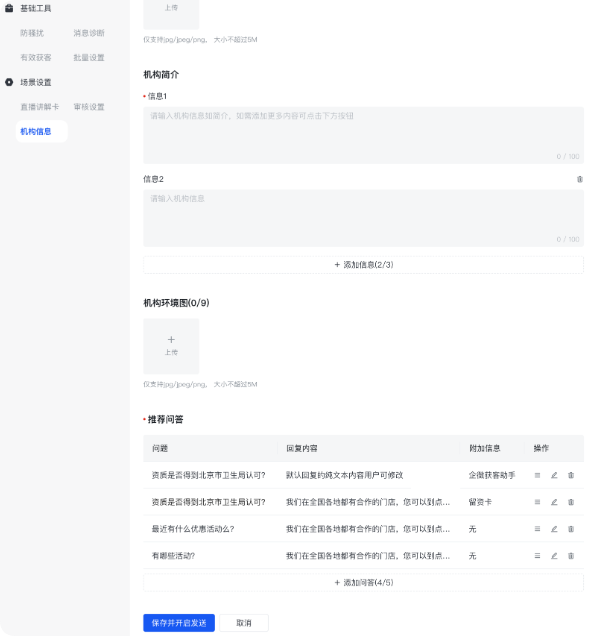
Task: Open 批量设置 in sidebar
Action: (x=89, y=58)
